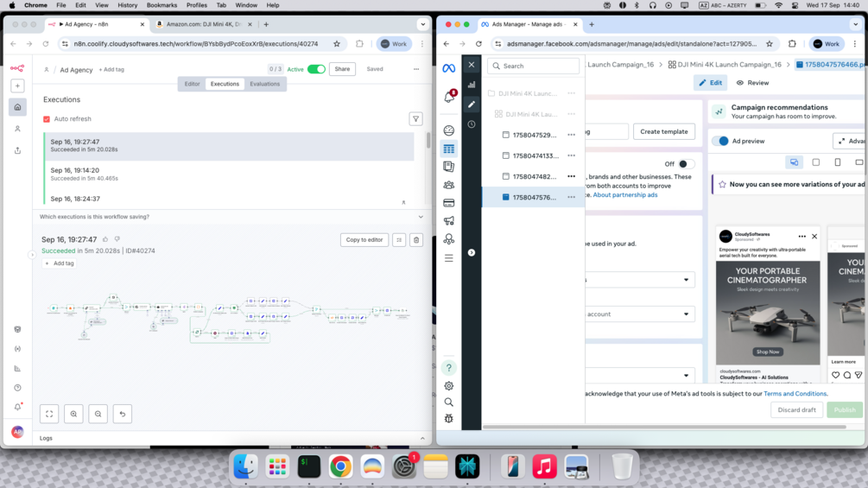Open the Campaigns table grid icon

[x=449, y=149]
